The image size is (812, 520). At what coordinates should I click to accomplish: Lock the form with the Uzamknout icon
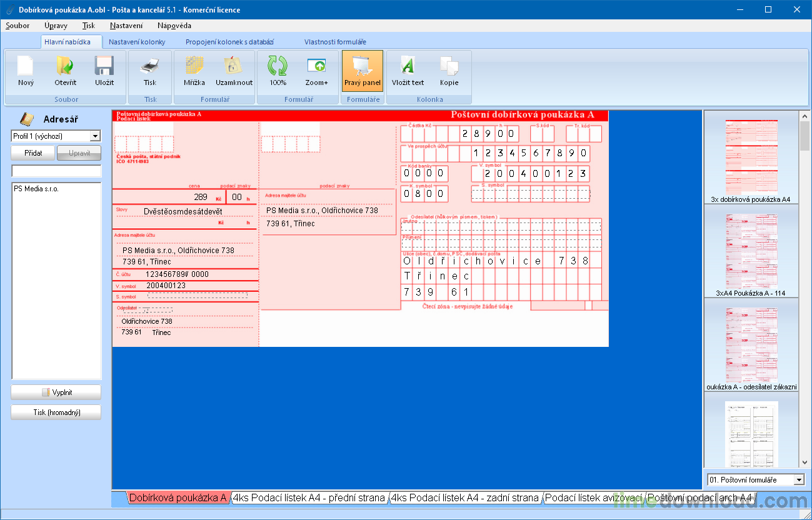[234, 66]
